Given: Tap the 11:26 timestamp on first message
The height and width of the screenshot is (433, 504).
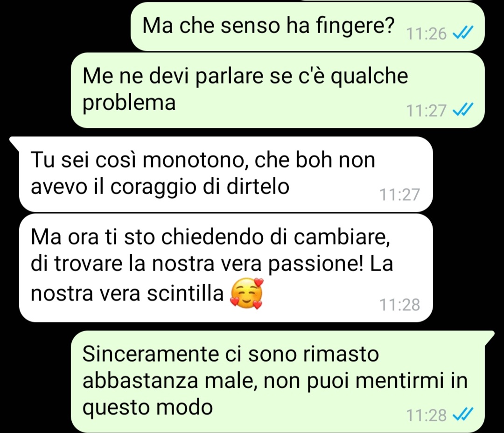Looking at the screenshot, I should click(426, 34).
